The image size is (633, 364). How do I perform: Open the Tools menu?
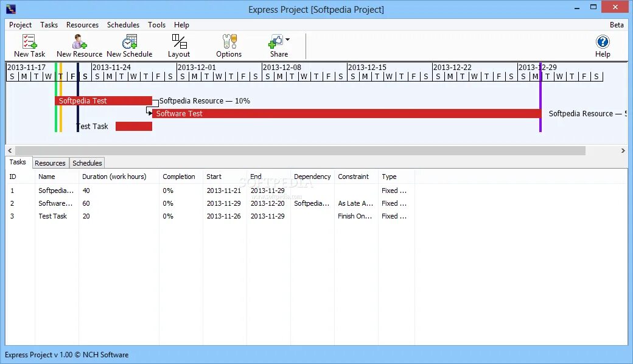tap(156, 24)
